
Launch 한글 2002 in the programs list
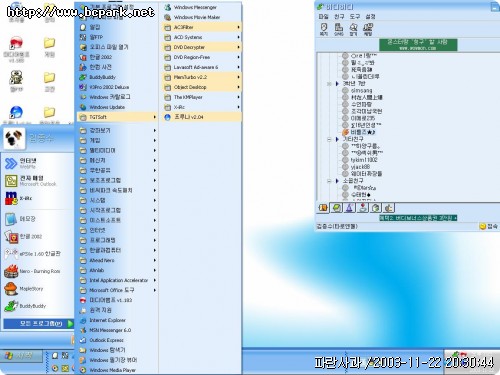click(117, 57)
